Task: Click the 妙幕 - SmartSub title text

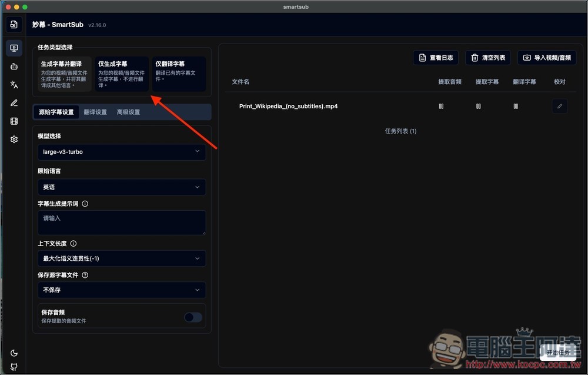Action: point(58,24)
